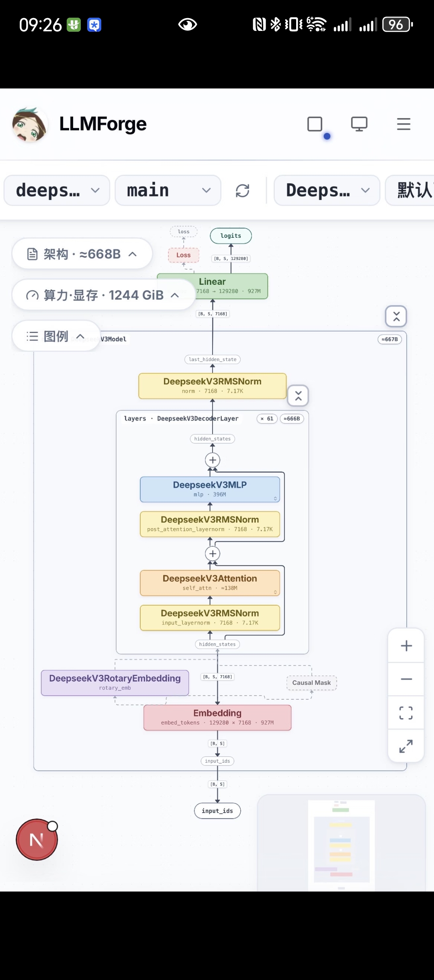Click the fit-view corners icon
Viewport: 434px width, 980px height.
pos(406,713)
